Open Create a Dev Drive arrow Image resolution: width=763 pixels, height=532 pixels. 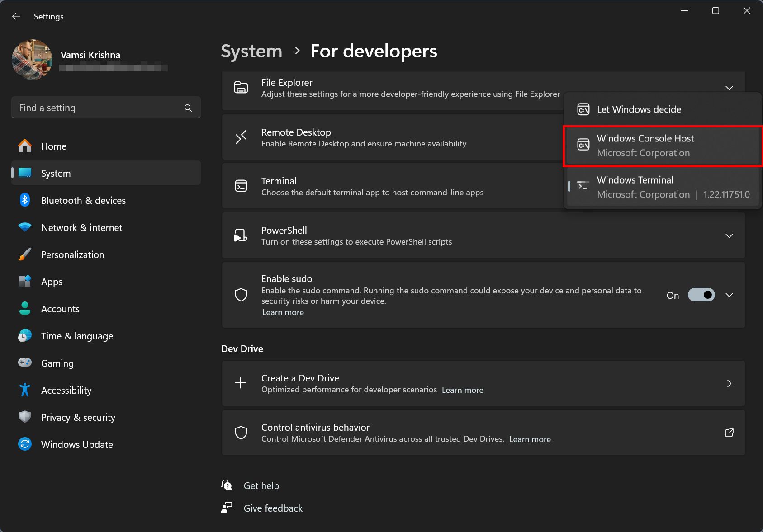click(729, 383)
